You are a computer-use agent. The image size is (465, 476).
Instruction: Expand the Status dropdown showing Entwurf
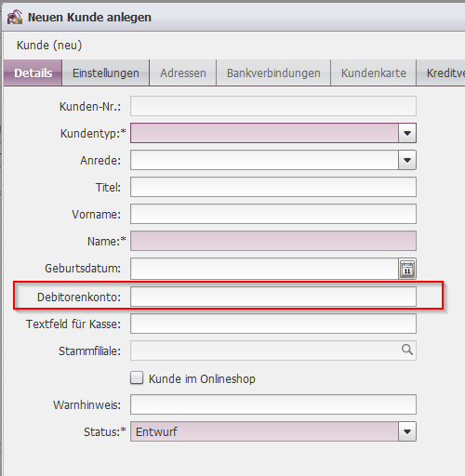point(407,431)
